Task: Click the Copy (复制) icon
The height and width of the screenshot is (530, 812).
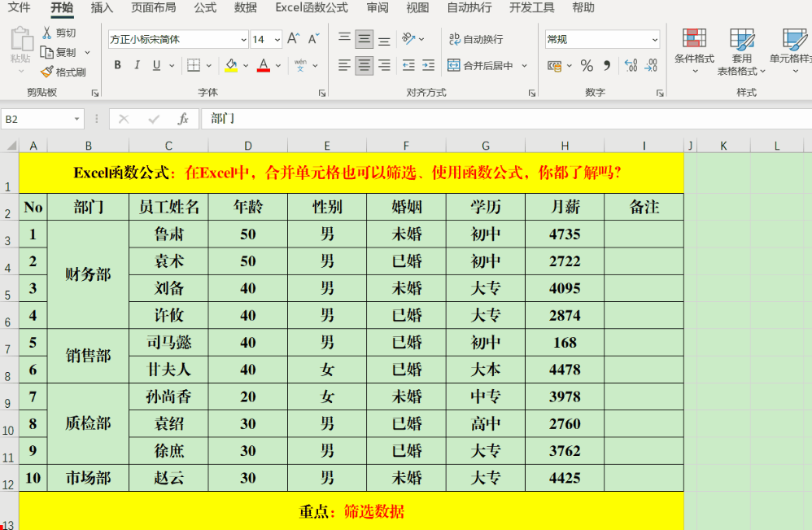Action: point(46,52)
